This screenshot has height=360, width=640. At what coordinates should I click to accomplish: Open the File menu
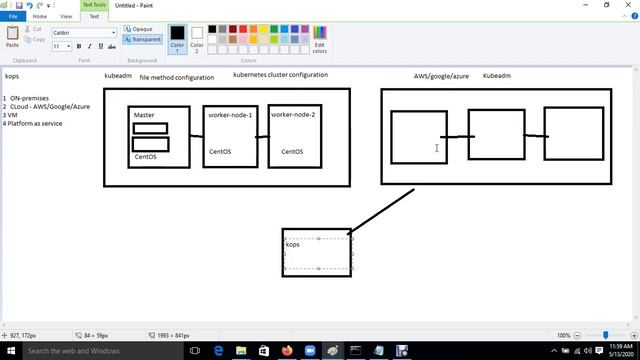pyautogui.click(x=13, y=16)
